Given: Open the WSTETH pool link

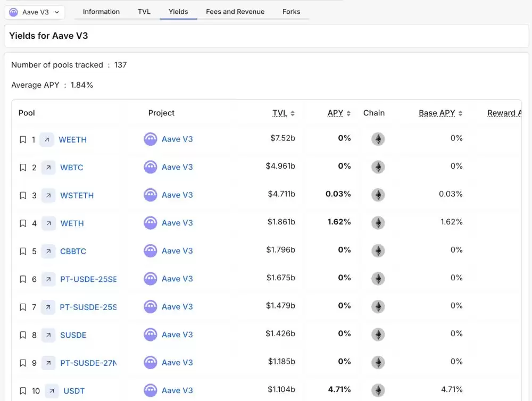Looking at the screenshot, I should pyautogui.click(x=77, y=196).
